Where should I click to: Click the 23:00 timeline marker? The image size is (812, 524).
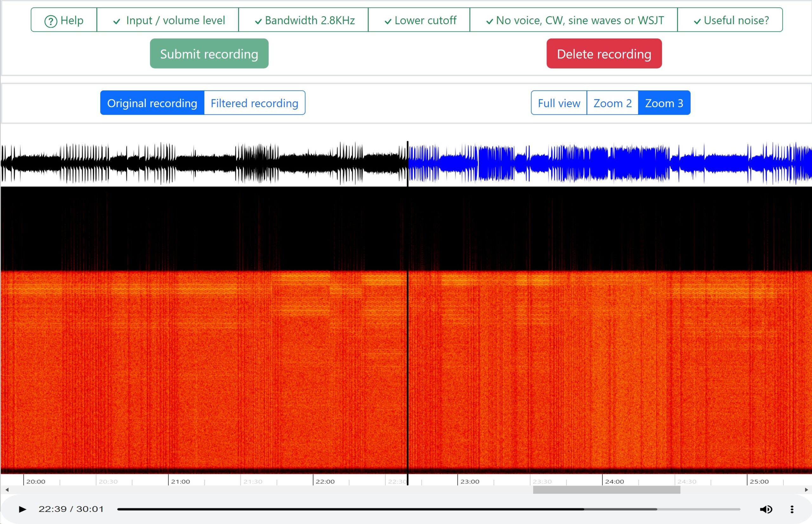[x=470, y=481]
